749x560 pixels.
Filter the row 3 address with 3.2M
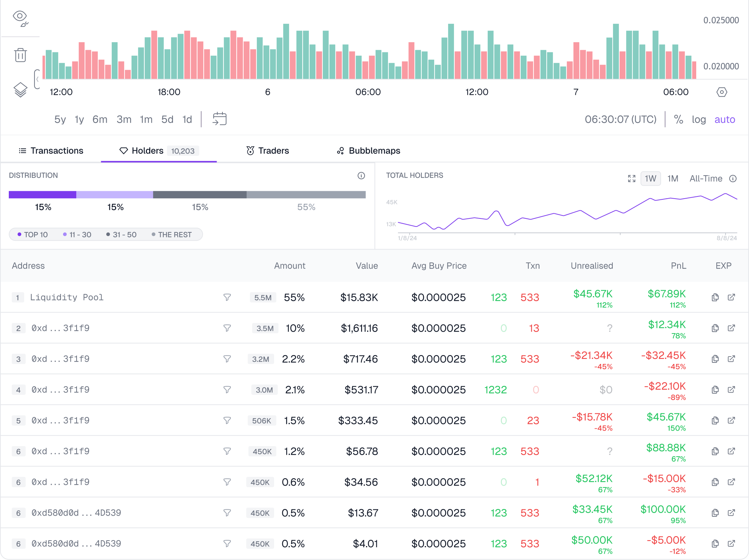point(227,359)
